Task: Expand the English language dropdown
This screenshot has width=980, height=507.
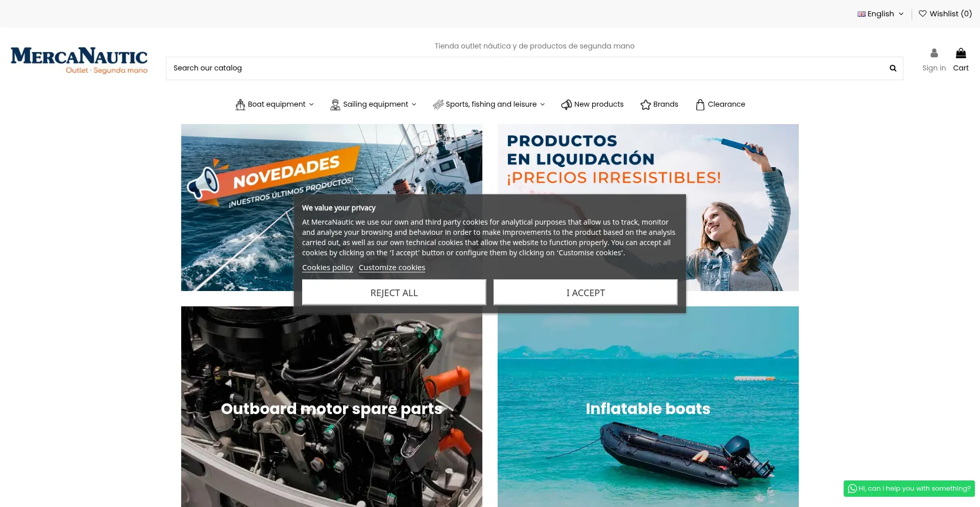Action: click(x=880, y=14)
